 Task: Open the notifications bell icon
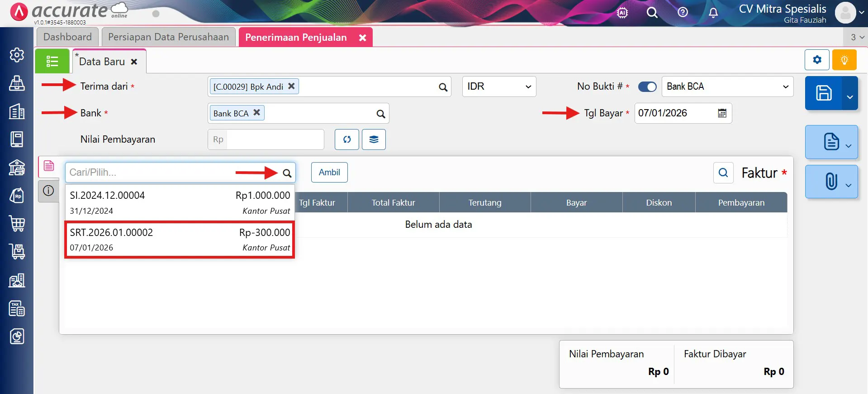coord(713,13)
